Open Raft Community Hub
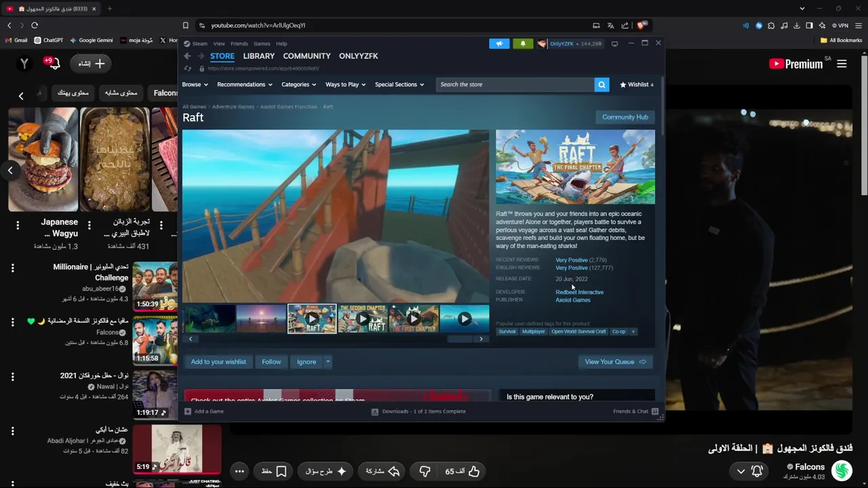The width and height of the screenshot is (868, 488). [625, 117]
